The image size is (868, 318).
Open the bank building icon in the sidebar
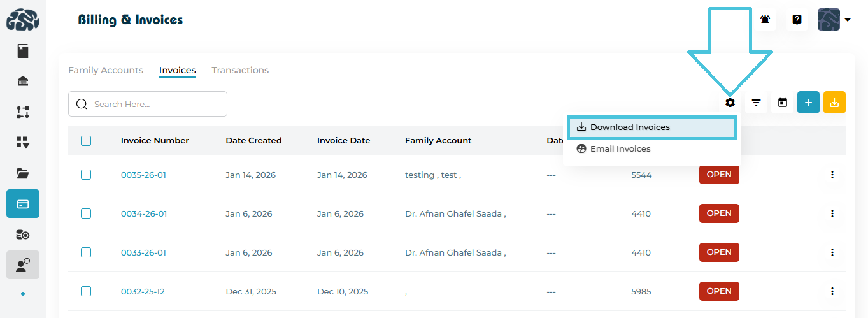click(23, 81)
